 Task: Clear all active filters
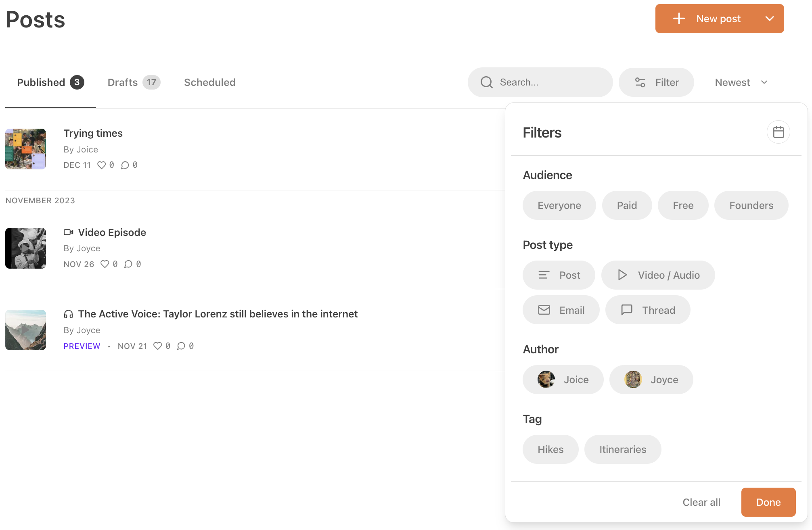point(701,502)
